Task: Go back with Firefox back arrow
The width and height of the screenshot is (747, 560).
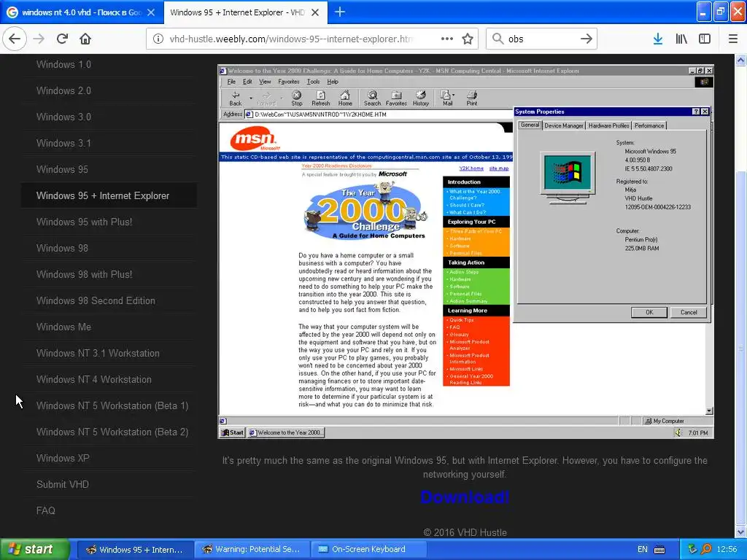Action: (15, 39)
